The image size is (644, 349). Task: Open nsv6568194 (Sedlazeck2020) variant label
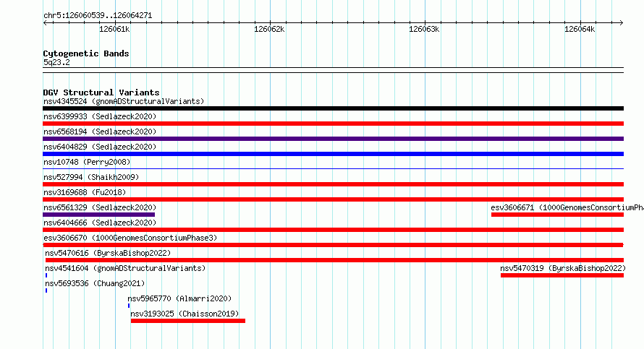pos(100,132)
